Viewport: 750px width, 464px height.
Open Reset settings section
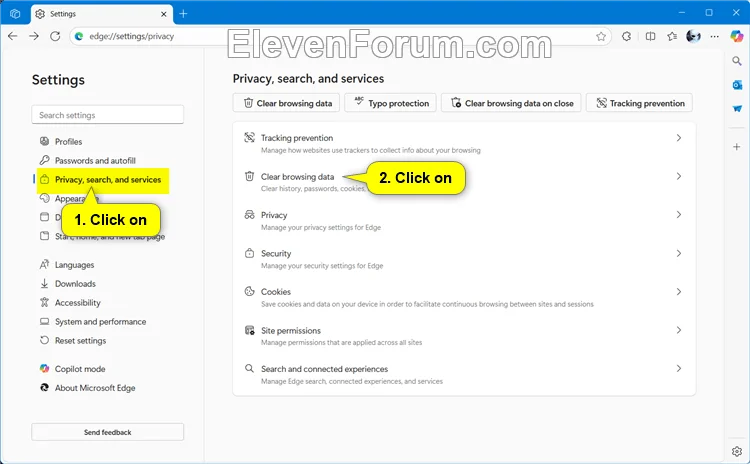click(x=80, y=341)
